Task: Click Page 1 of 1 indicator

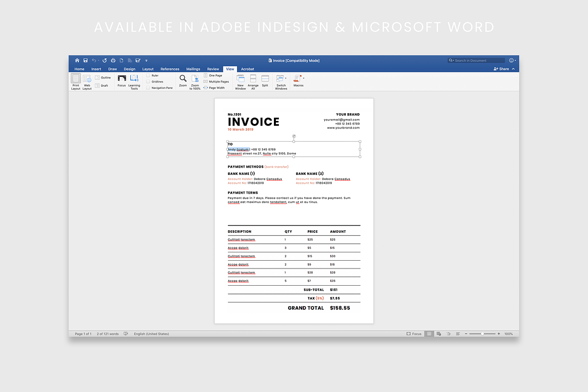Action: click(83, 334)
